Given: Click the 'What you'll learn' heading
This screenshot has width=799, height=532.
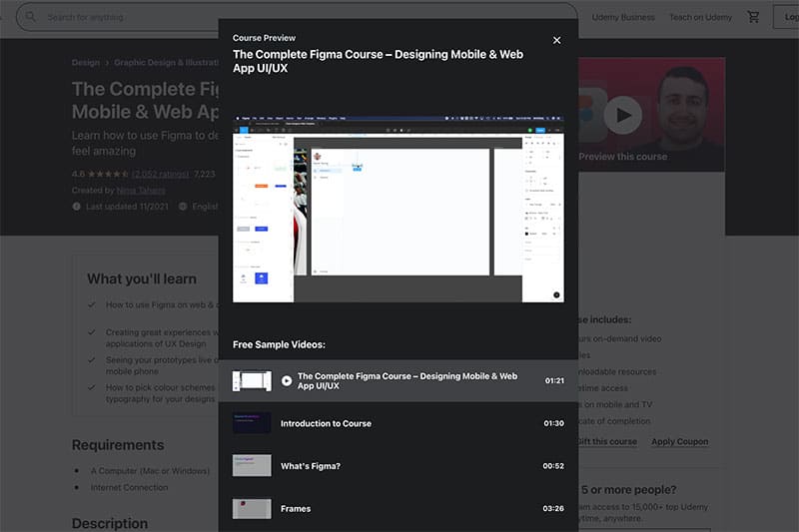Looking at the screenshot, I should pyautogui.click(x=142, y=279).
